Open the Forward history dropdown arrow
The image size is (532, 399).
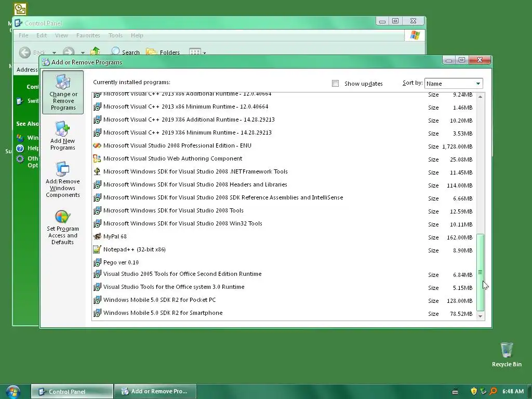pos(83,52)
